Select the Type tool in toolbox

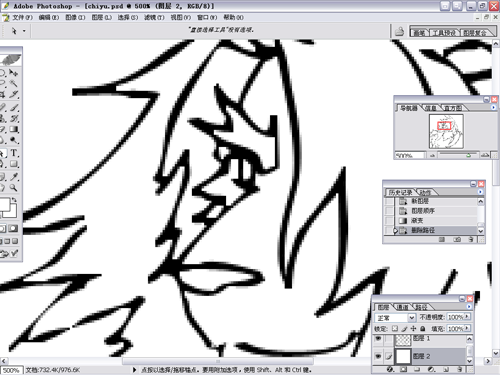point(14,153)
